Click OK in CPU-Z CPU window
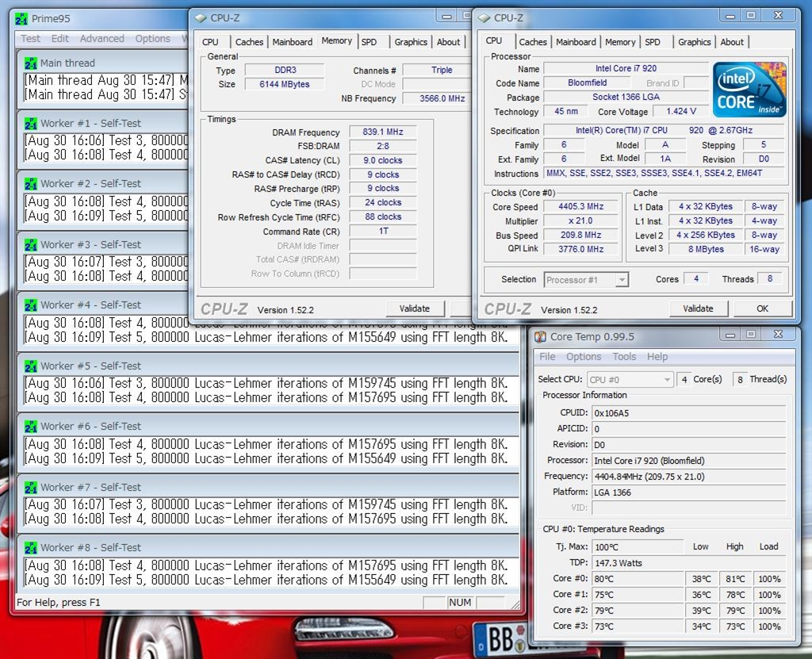 pyautogui.click(x=762, y=308)
